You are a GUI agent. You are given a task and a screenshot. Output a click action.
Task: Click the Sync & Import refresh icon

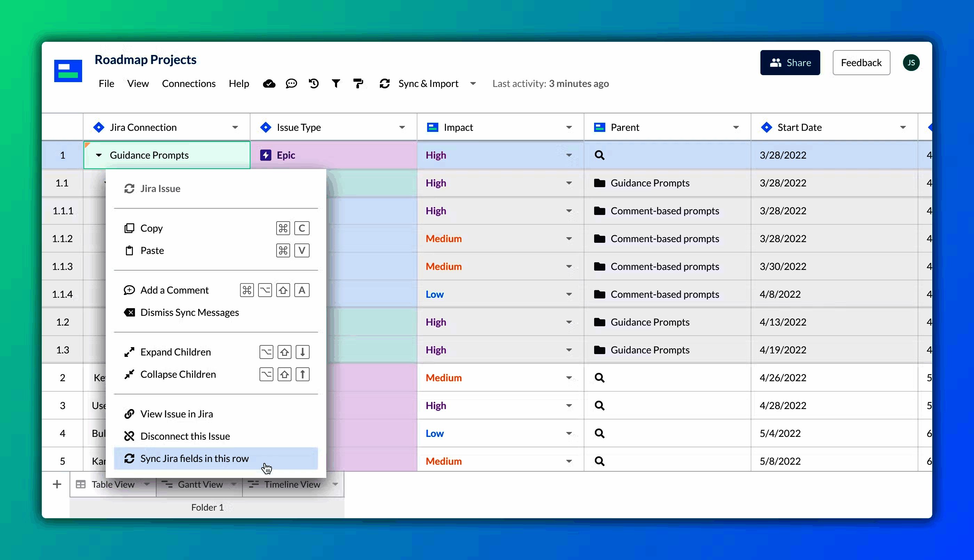pyautogui.click(x=384, y=83)
